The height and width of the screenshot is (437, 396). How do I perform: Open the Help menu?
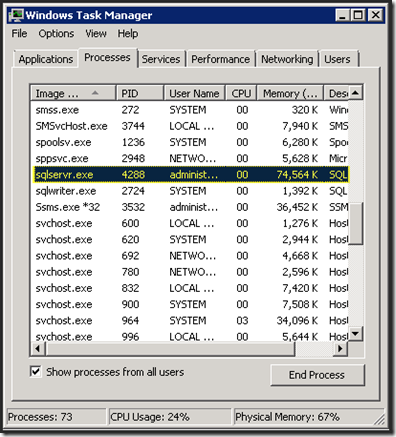128,34
